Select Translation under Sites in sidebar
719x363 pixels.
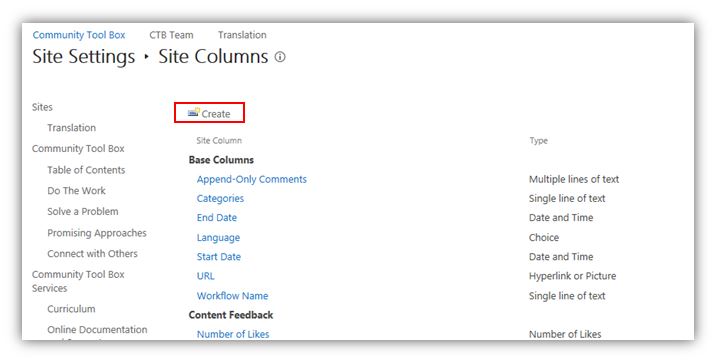pos(72,128)
